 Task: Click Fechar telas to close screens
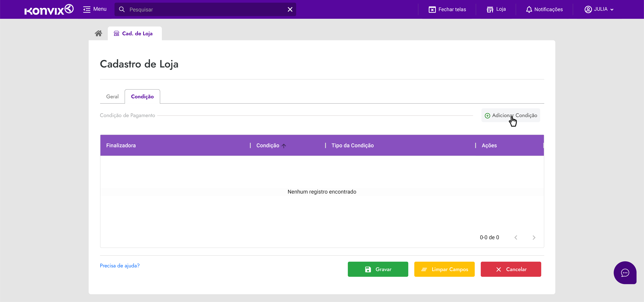click(447, 10)
